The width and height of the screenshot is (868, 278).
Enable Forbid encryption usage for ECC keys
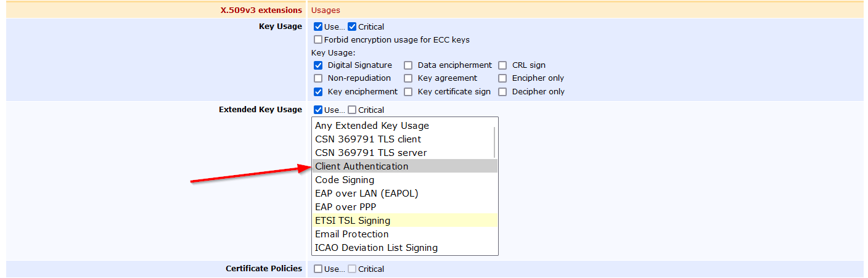coord(318,39)
